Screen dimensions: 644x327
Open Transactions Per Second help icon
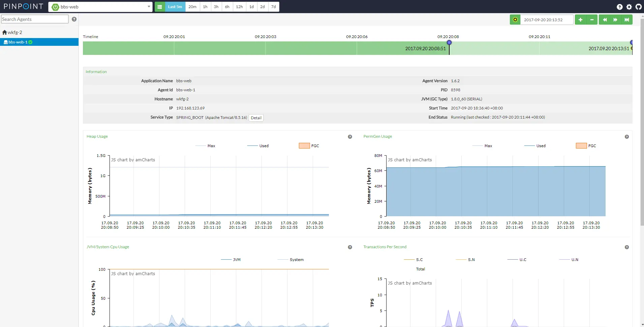[x=627, y=247]
